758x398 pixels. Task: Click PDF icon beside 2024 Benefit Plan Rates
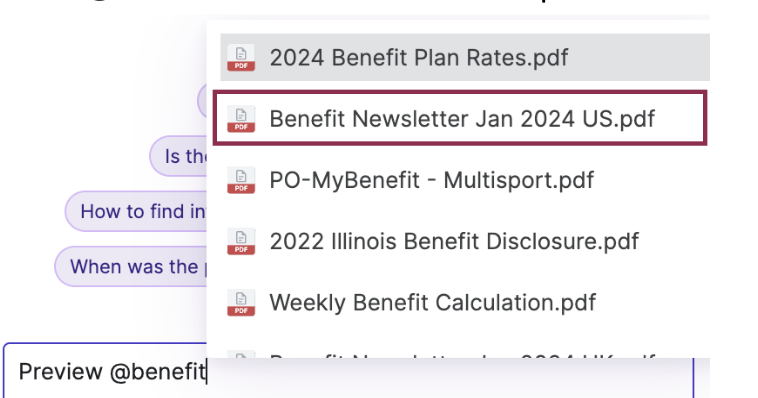click(241, 58)
